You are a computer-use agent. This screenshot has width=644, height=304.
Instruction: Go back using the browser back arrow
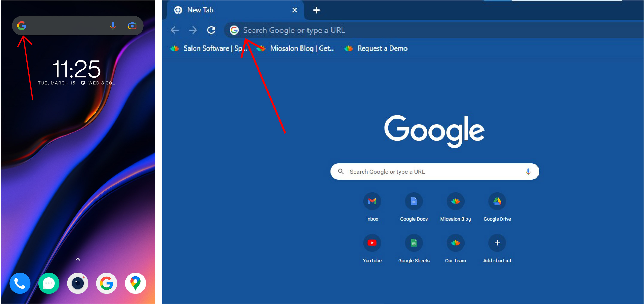pyautogui.click(x=174, y=30)
